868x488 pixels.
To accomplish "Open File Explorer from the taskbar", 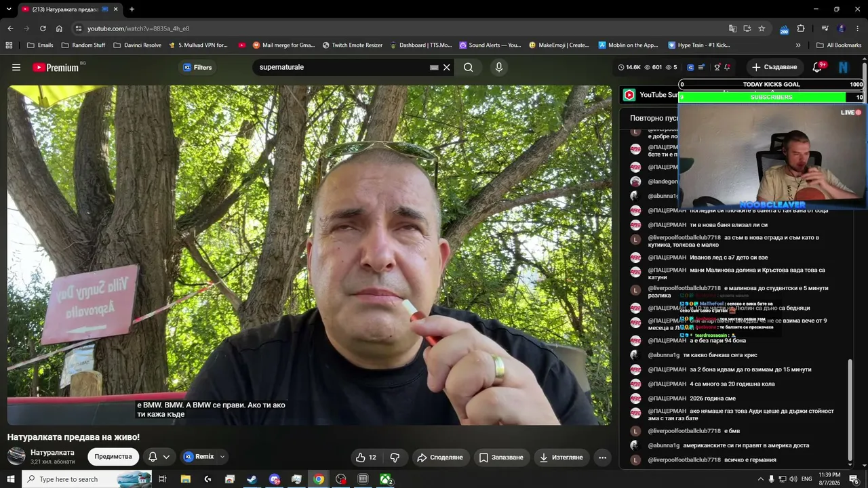I will click(186, 479).
